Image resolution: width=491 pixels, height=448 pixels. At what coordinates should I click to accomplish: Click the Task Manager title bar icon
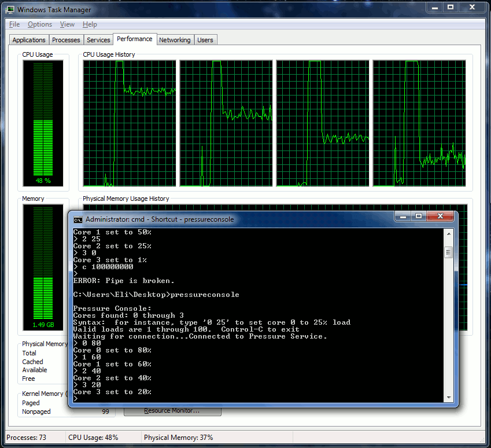(10, 10)
